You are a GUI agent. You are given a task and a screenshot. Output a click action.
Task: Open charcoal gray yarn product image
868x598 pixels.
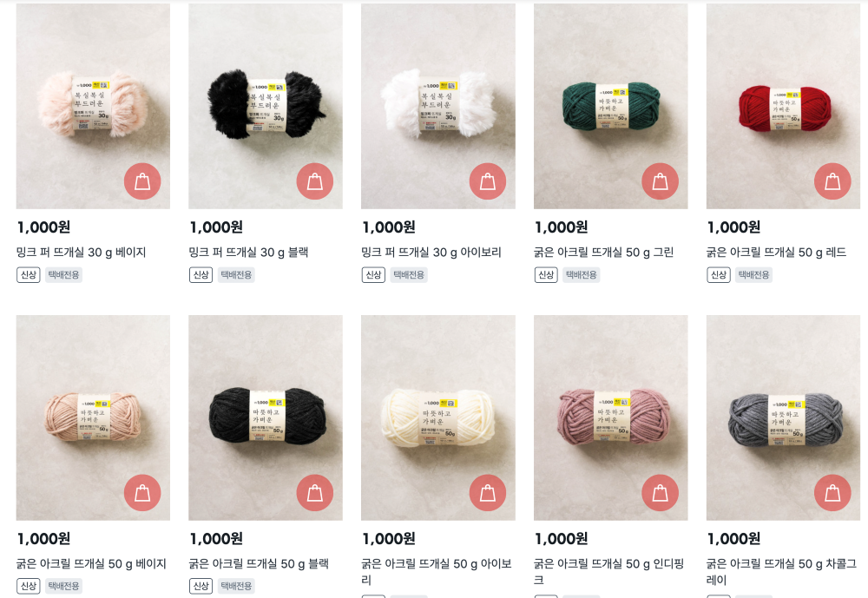[783, 417]
